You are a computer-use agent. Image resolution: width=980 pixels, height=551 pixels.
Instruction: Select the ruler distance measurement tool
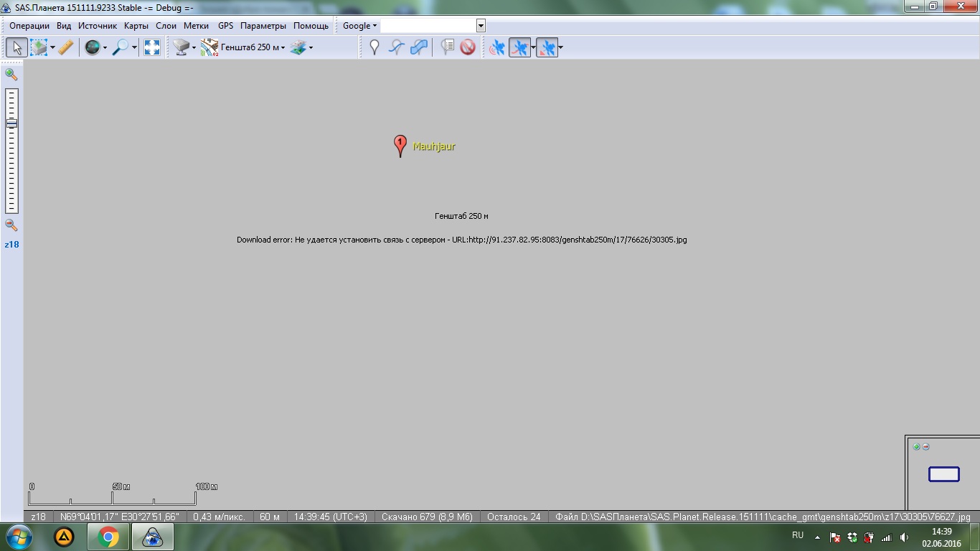pos(66,48)
